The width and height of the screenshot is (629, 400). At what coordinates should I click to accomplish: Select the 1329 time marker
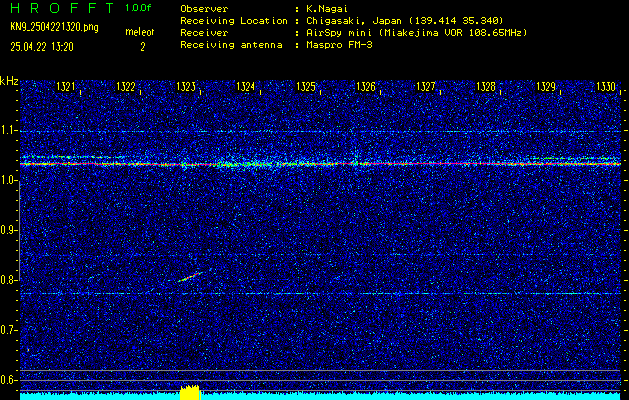546,87
